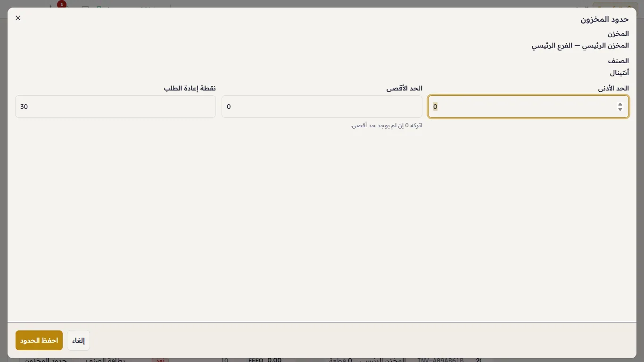Close the حدود المخزون dialog with the X

click(x=18, y=18)
